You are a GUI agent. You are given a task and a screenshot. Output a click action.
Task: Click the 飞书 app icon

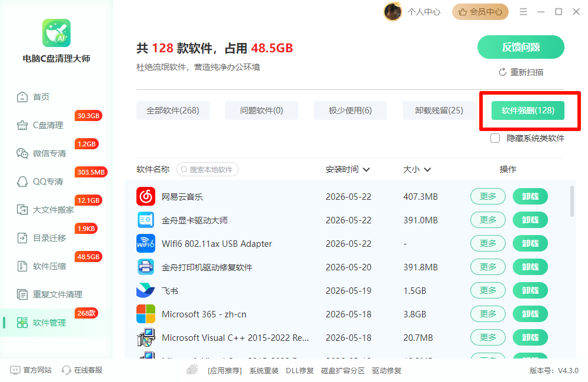tap(145, 290)
